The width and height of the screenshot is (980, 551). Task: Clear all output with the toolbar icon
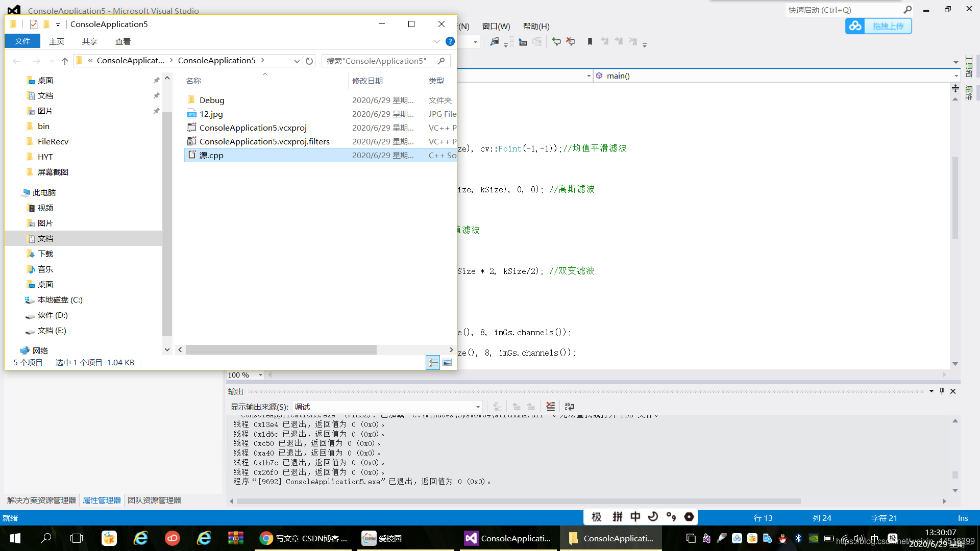[x=550, y=407]
